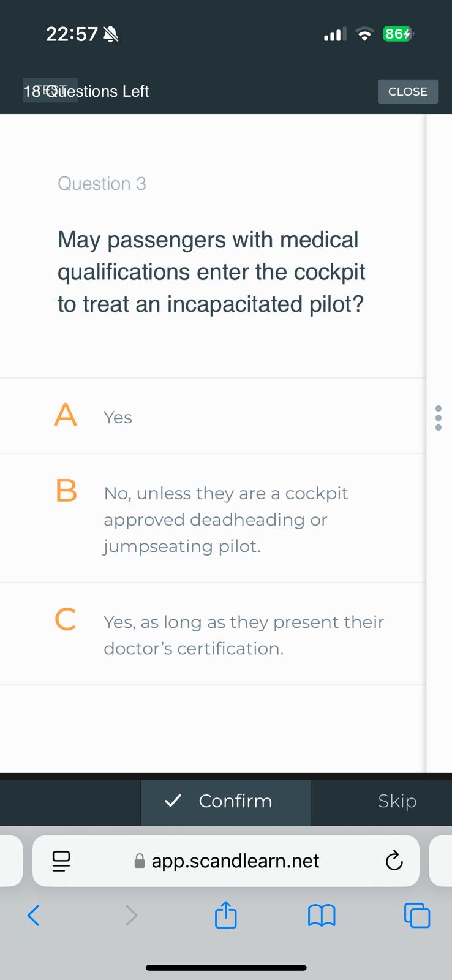452x980 pixels.
Task: Click the Confirm button
Action: 226,801
